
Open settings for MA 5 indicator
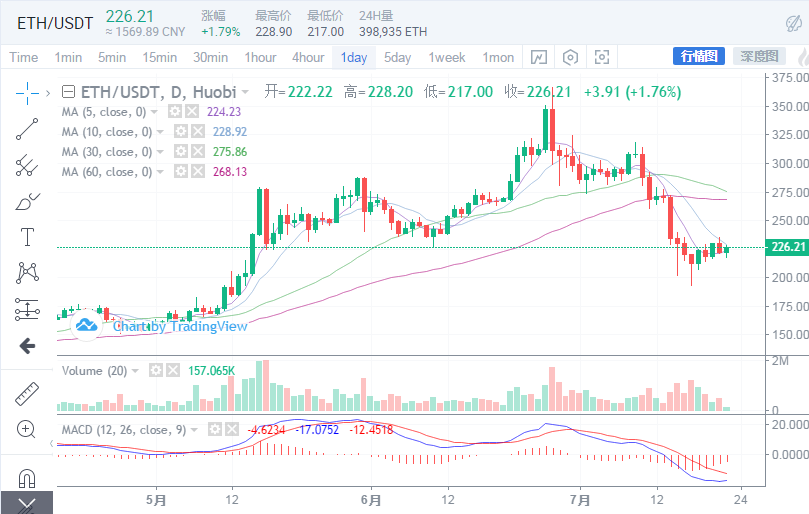[175, 111]
